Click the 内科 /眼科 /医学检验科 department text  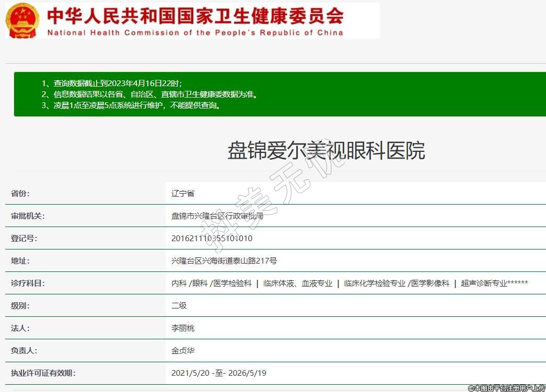[212, 283]
